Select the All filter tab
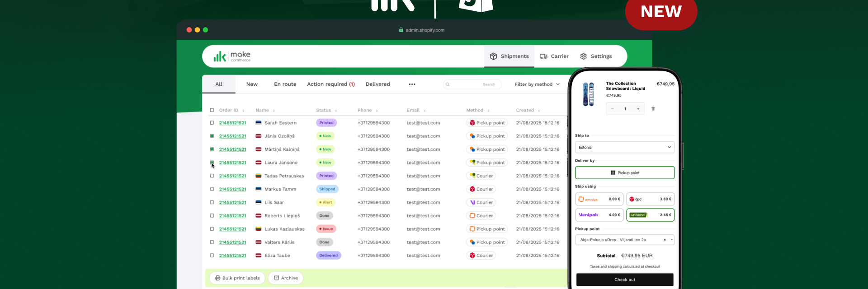 coord(219,84)
